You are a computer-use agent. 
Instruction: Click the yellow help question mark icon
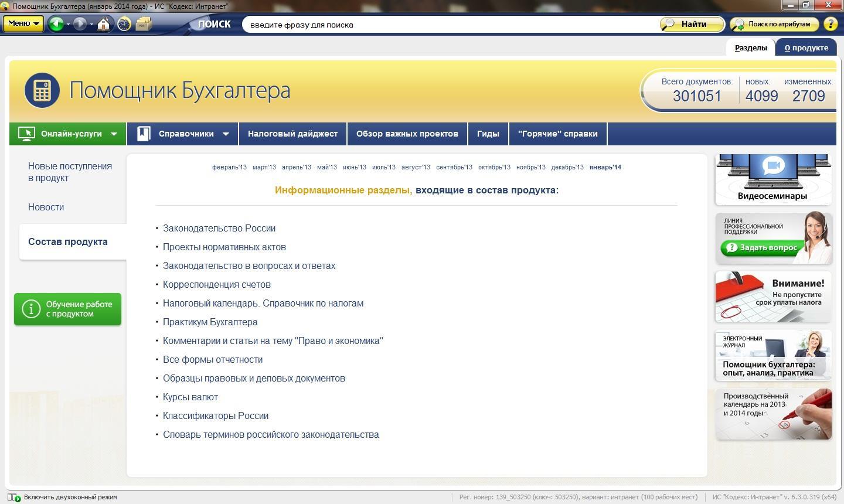coord(831,24)
